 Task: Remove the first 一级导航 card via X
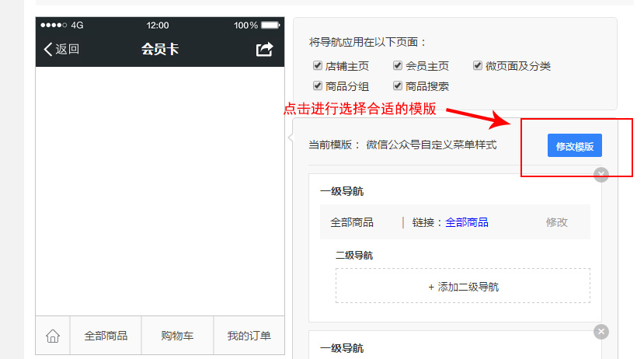[x=601, y=175]
